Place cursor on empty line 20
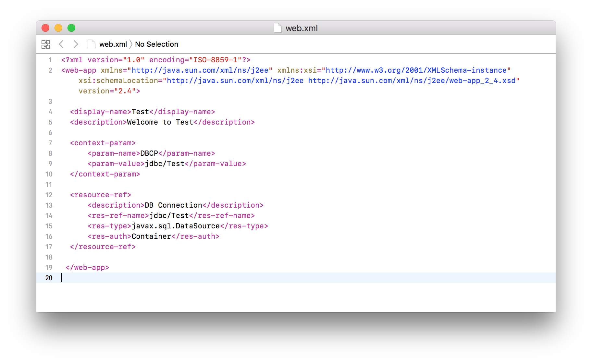 coord(296,278)
